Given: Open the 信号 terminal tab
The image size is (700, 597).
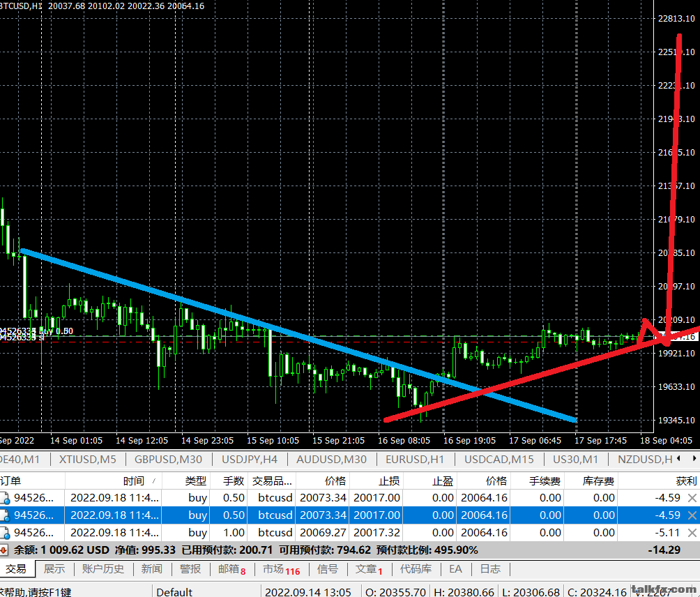Looking at the screenshot, I should 328,569.
